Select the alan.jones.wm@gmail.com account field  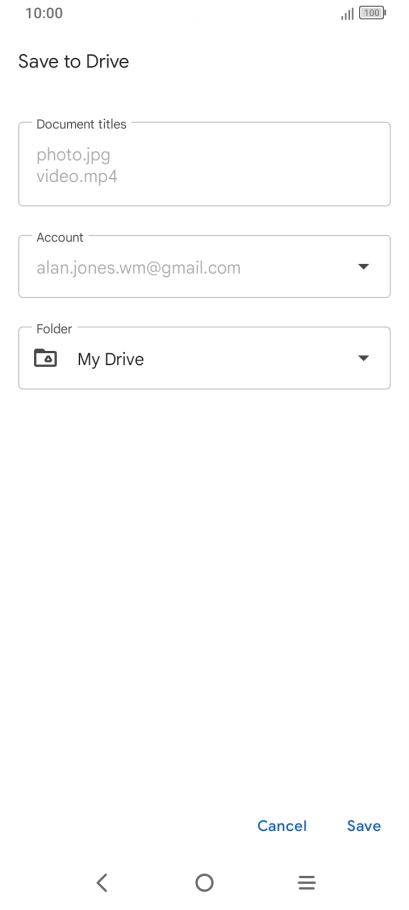tap(204, 266)
